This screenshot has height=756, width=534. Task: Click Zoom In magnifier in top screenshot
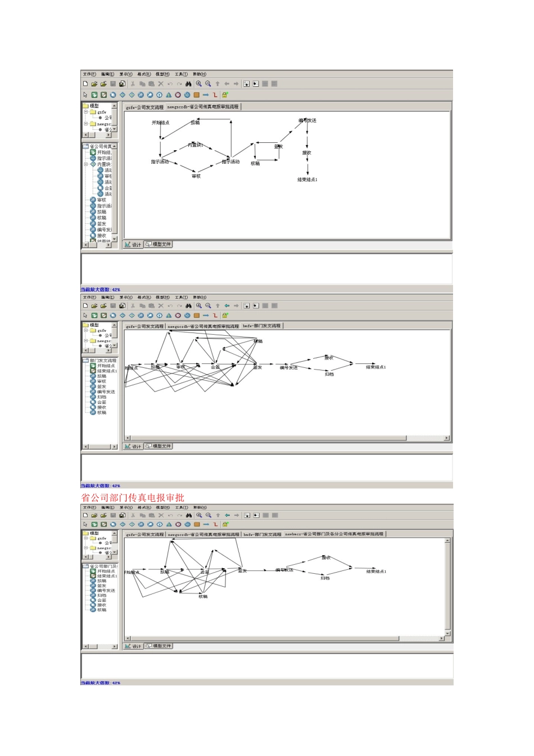click(x=198, y=84)
